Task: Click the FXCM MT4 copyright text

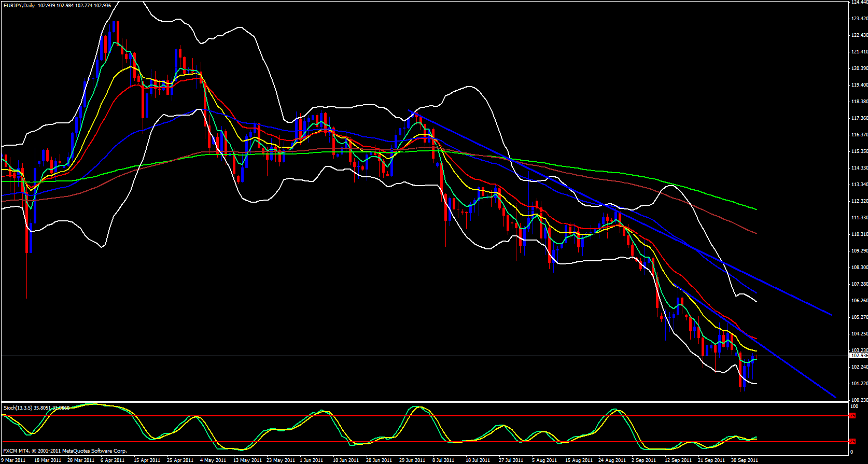Action: (65, 451)
